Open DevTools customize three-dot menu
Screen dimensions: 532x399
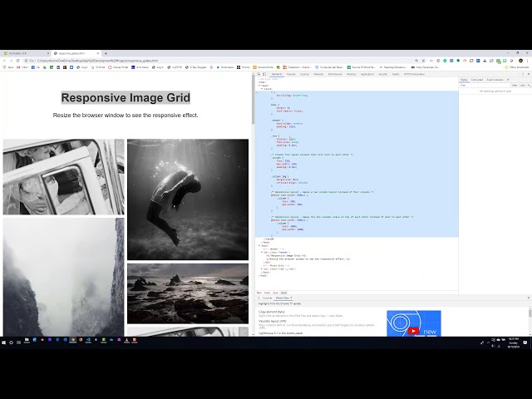(x=523, y=74)
